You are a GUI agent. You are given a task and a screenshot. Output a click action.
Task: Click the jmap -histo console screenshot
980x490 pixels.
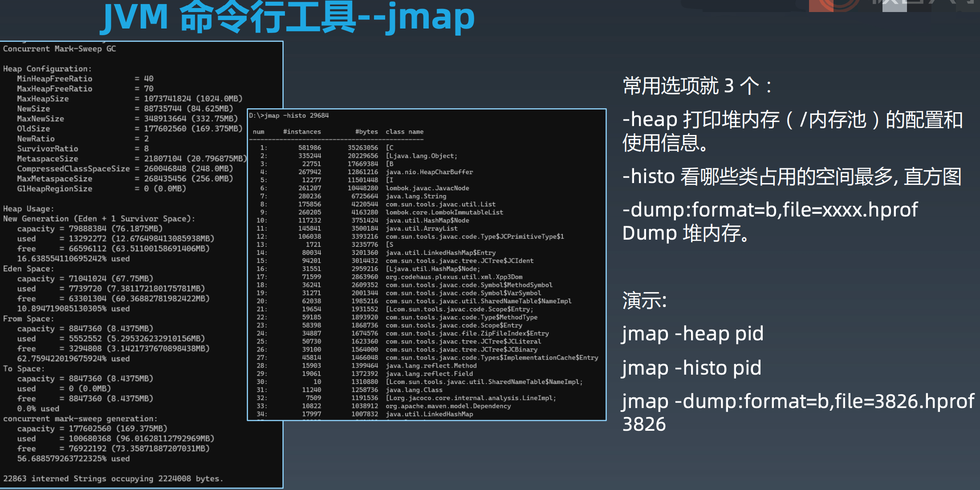pyautogui.click(x=427, y=264)
